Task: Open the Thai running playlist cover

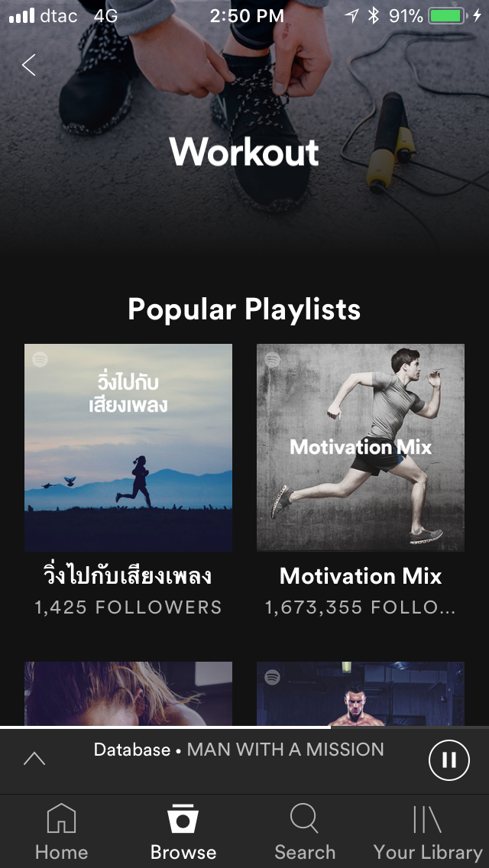Action: click(128, 447)
